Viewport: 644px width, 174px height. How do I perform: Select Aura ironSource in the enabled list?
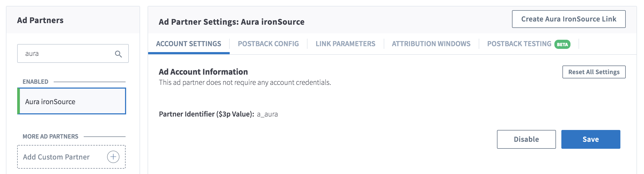pyautogui.click(x=72, y=101)
